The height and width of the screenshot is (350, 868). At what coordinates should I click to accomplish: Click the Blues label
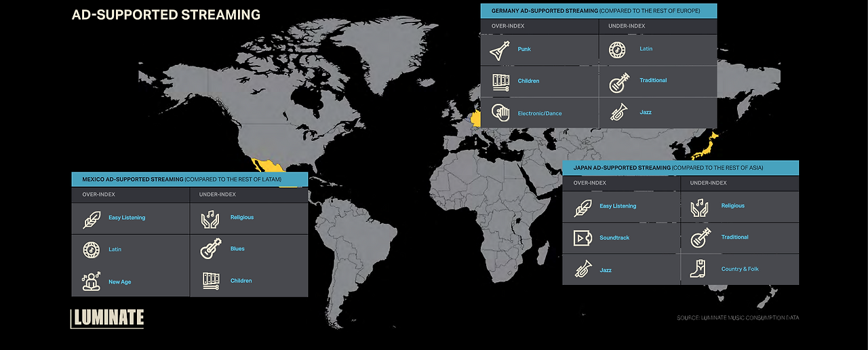tap(237, 249)
